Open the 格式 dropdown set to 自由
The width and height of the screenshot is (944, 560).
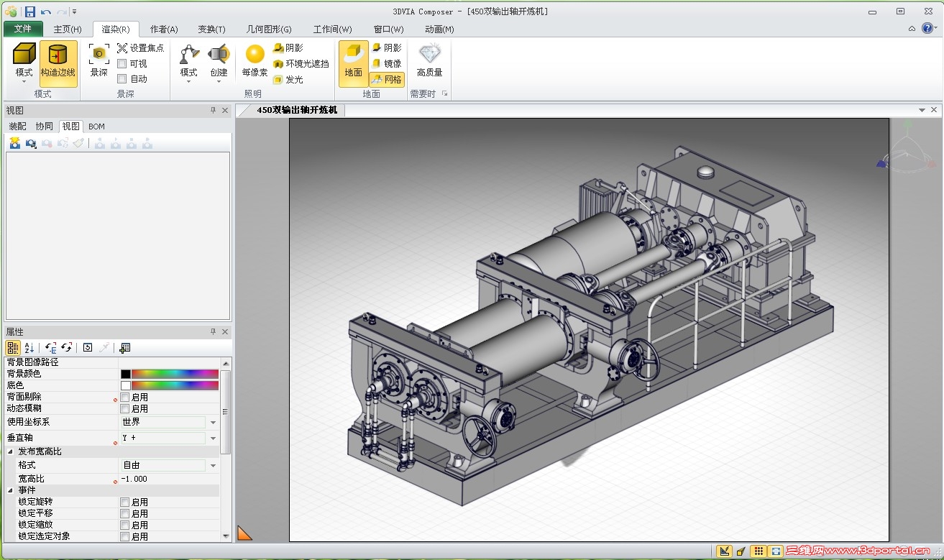click(x=213, y=466)
